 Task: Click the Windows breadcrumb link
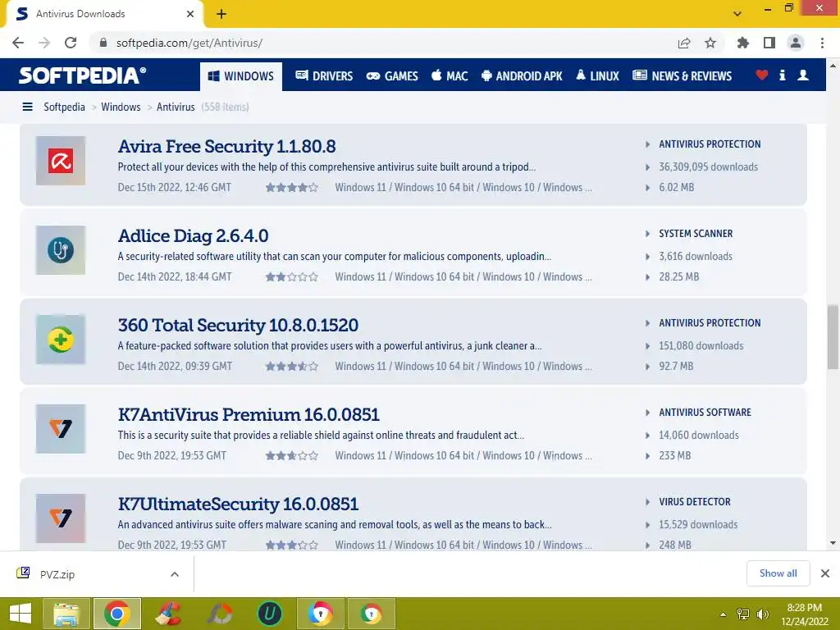(121, 107)
